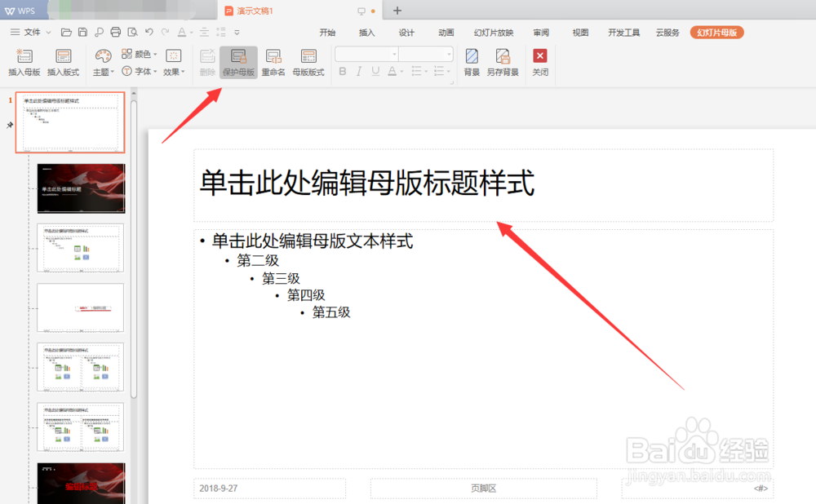
Task: Select the comparison layout thumbnail
Action: tap(81, 427)
